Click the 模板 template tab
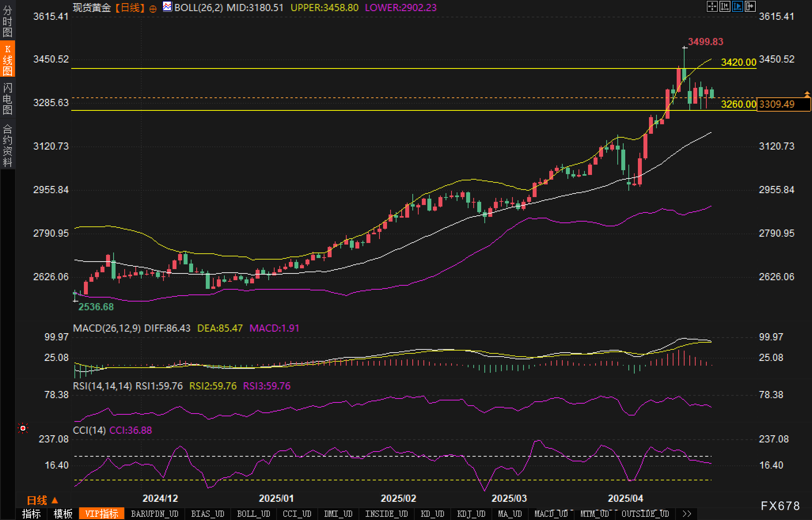Image resolution: width=812 pixels, height=520 pixels. (x=63, y=514)
